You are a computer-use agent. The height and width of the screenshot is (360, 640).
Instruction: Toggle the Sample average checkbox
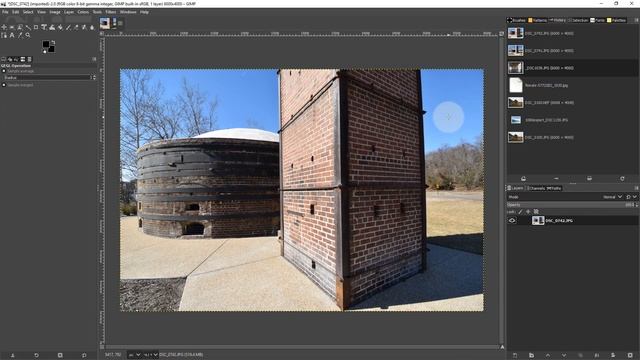pos(4,71)
